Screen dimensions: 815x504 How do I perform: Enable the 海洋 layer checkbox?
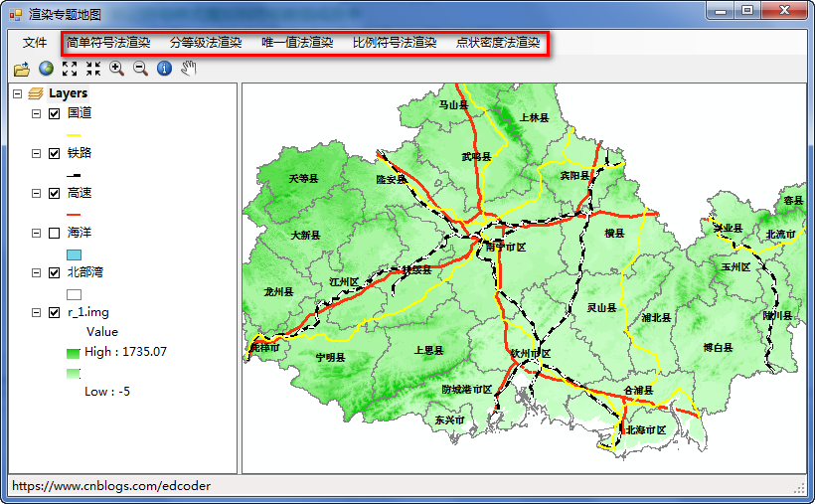(x=55, y=233)
